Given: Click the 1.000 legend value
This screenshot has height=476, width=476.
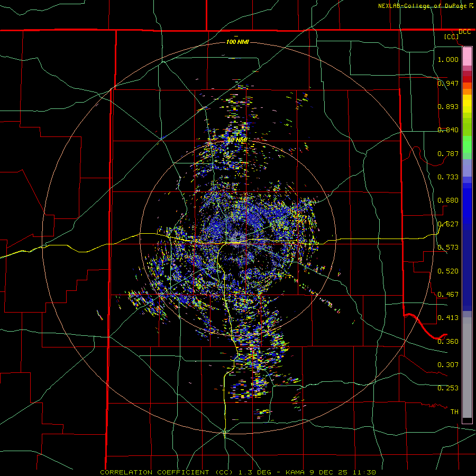Looking at the screenshot, I should [x=448, y=59].
